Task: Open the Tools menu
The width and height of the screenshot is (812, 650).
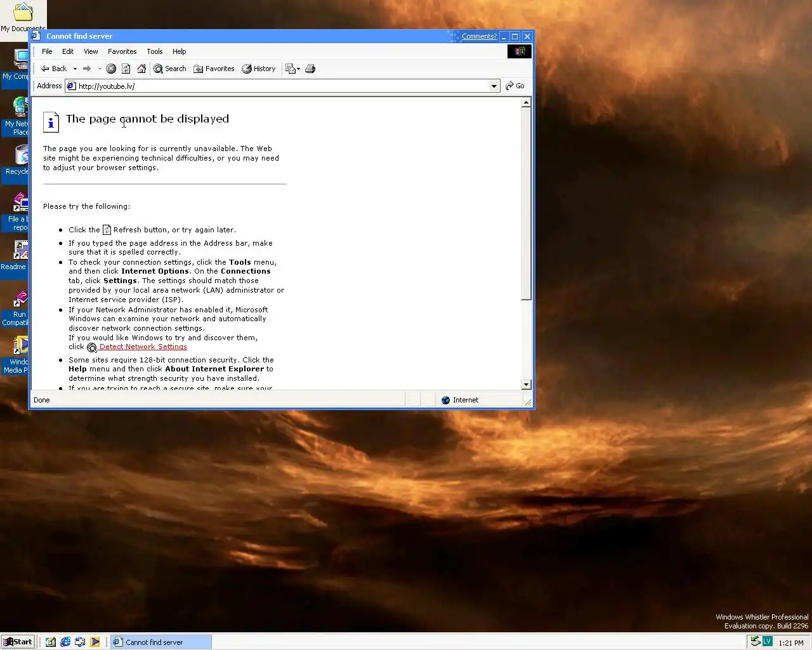Action: point(155,51)
